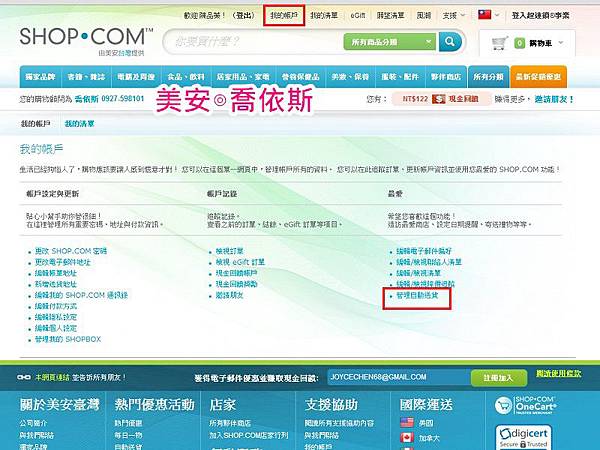Image resolution: width=600 pixels, height=450 pixels.
Task: Click the 檢視 eGift 訂單 link
Action: (x=240, y=262)
